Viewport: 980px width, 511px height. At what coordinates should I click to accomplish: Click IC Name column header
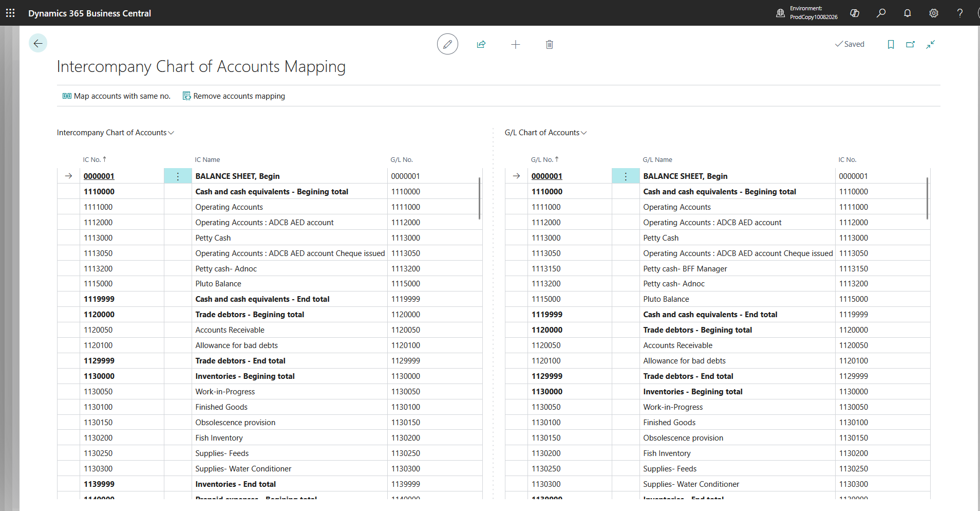click(x=208, y=159)
